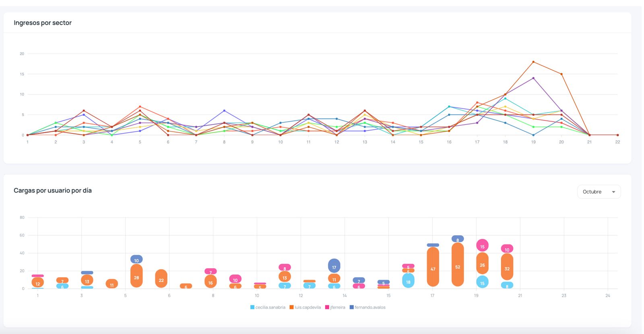The image size is (644, 334).
Task: Click the blue bar segment labeled 17
Action: point(334,266)
